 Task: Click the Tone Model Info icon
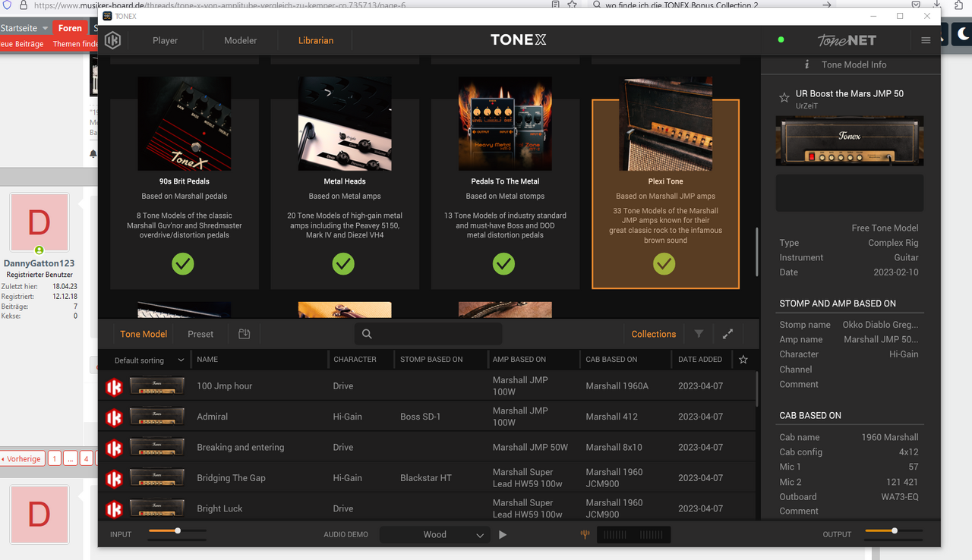point(806,64)
